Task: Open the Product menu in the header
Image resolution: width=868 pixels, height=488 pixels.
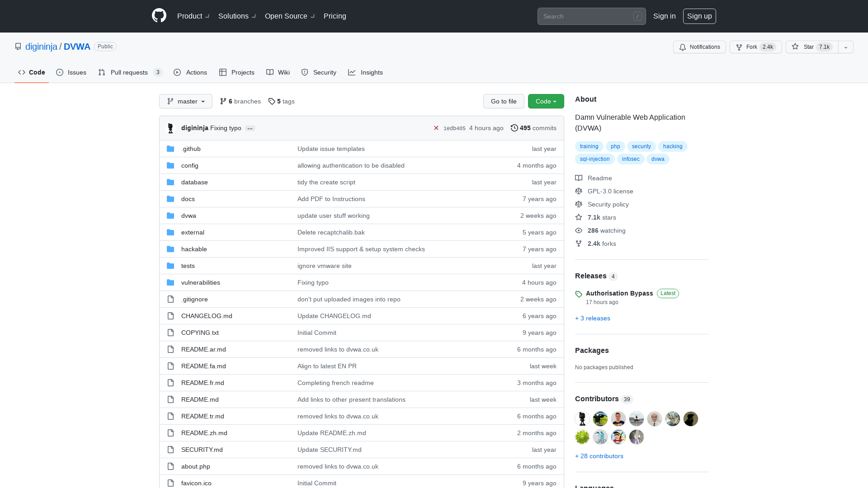Action: 193,16
